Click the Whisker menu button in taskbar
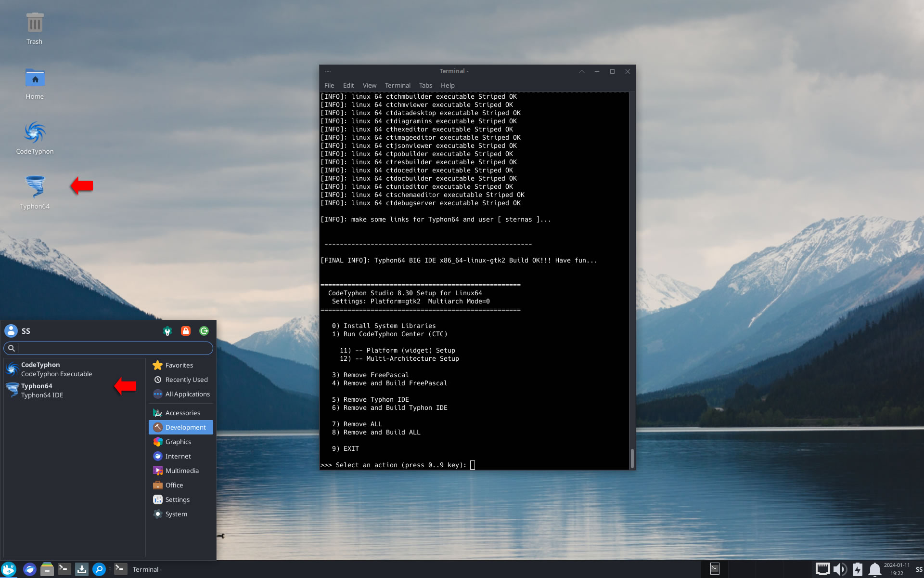Screen dimensions: 924x578 9,569
